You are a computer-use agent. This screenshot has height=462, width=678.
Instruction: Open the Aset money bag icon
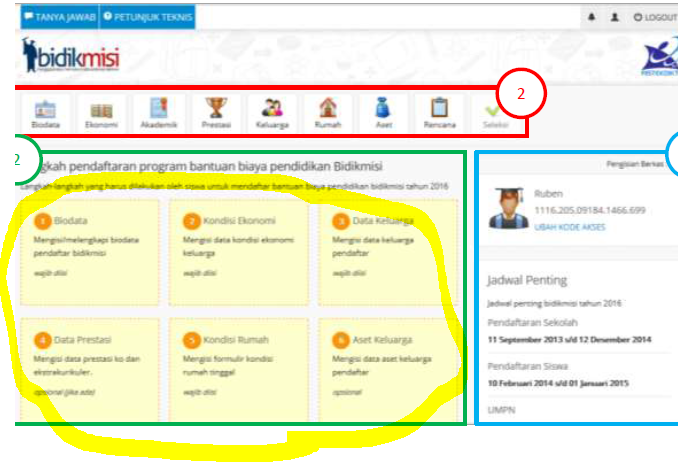(x=383, y=113)
